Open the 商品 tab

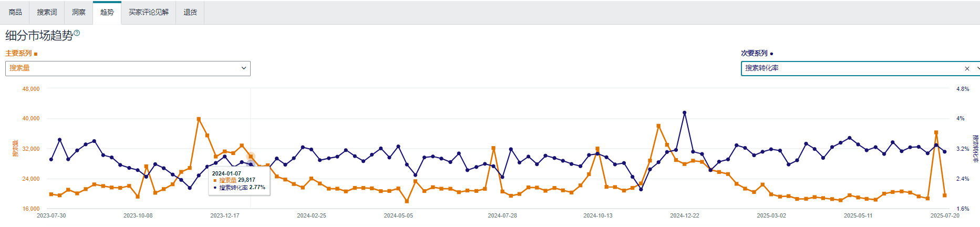[15, 12]
